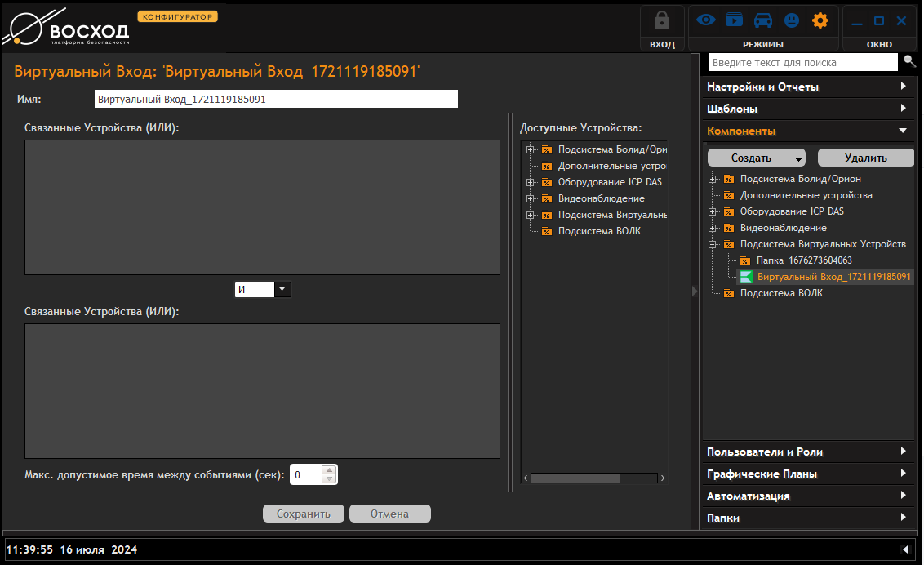
Task: Click the search magnifier icon
Action: pos(909,61)
